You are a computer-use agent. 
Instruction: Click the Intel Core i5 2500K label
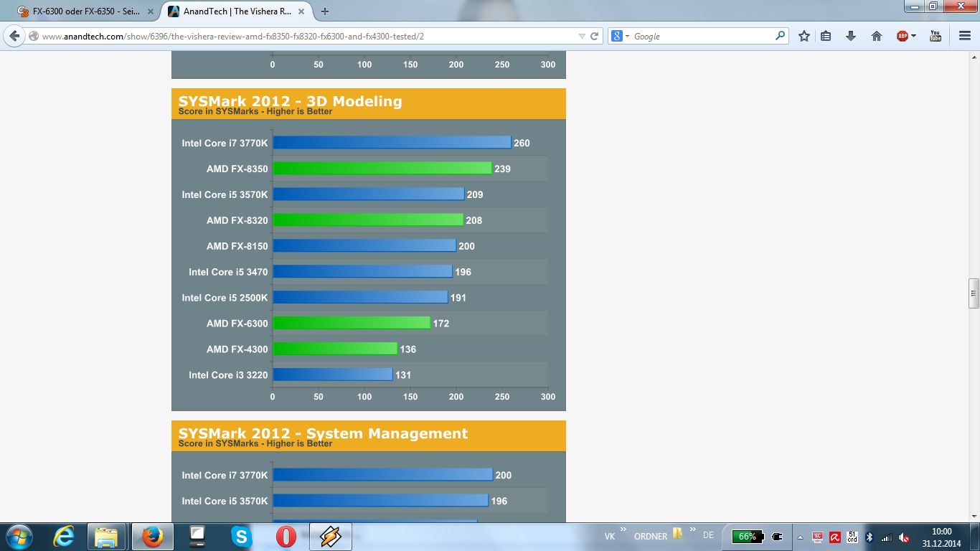pos(225,298)
